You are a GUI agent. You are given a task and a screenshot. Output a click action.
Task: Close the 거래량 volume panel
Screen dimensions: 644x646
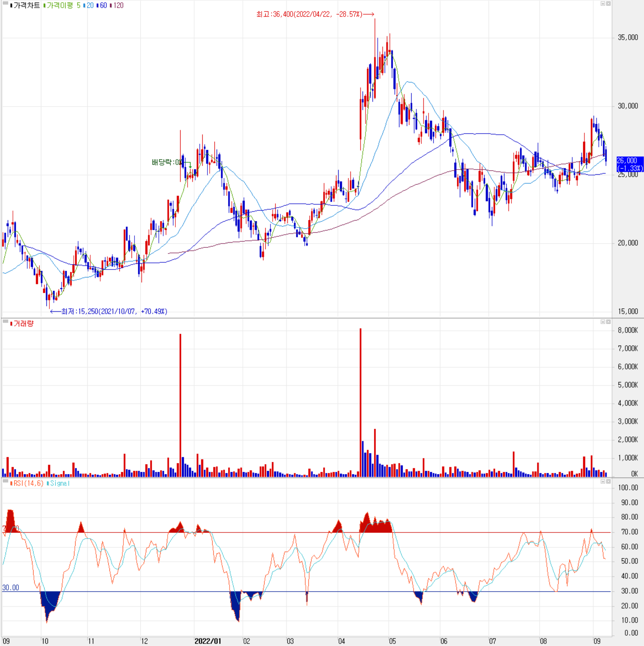608,322
